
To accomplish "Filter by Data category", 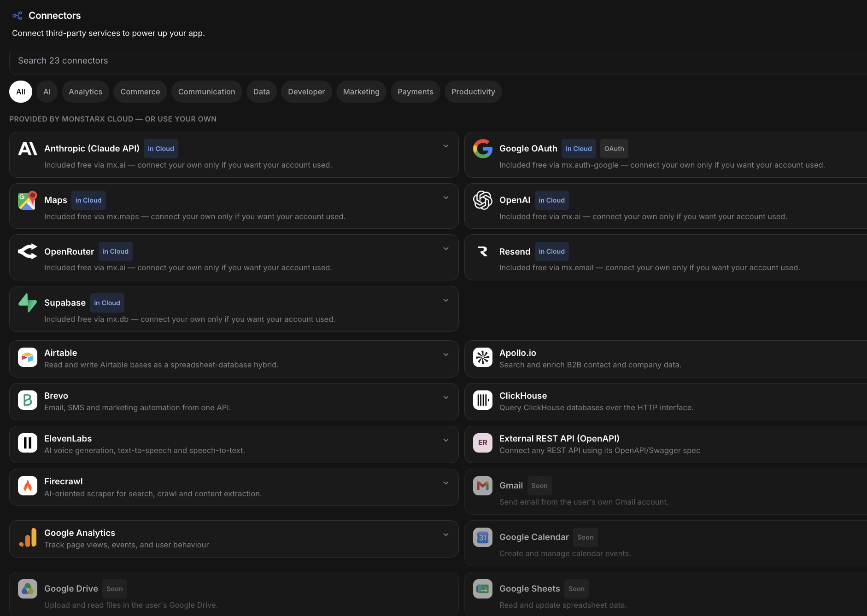I will [x=262, y=92].
